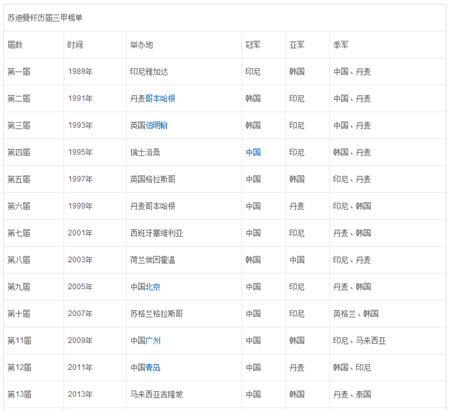The image size is (450, 411).
Task: Click the 2003年 cell
Action: pos(80,260)
